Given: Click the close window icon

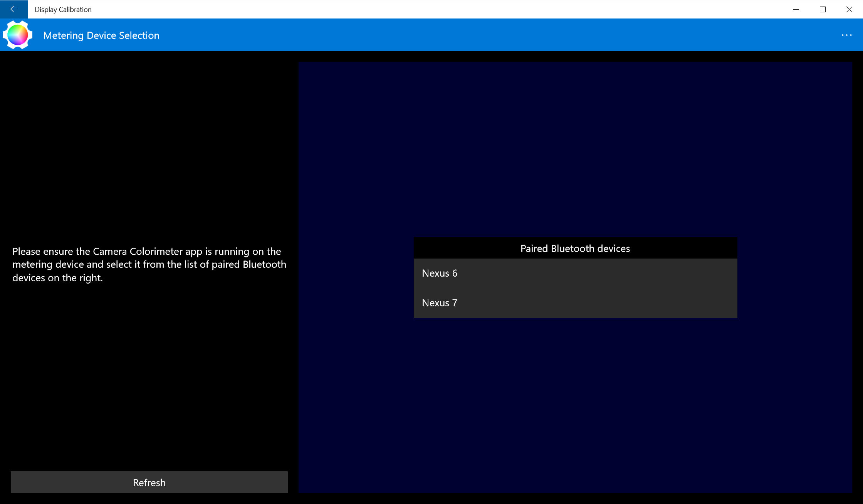Looking at the screenshot, I should coord(850,9).
